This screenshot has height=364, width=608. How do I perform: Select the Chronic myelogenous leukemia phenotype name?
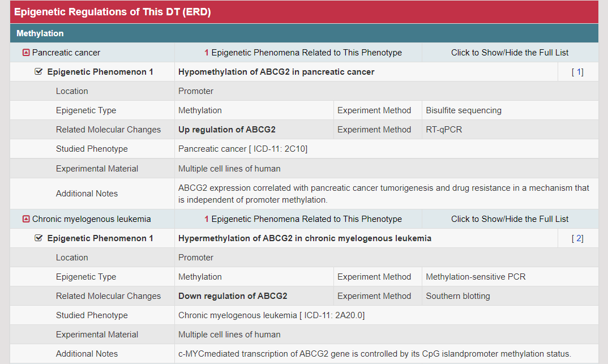(x=92, y=219)
